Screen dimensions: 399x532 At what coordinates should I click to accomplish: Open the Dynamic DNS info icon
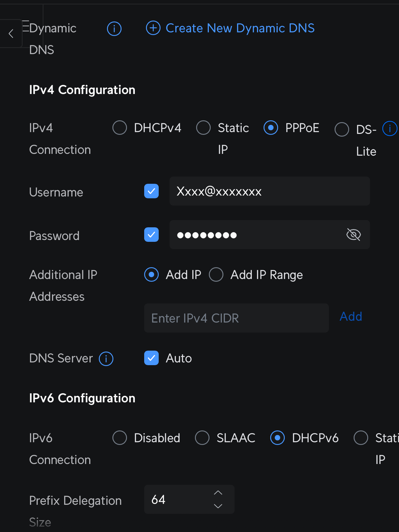[114, 29]
